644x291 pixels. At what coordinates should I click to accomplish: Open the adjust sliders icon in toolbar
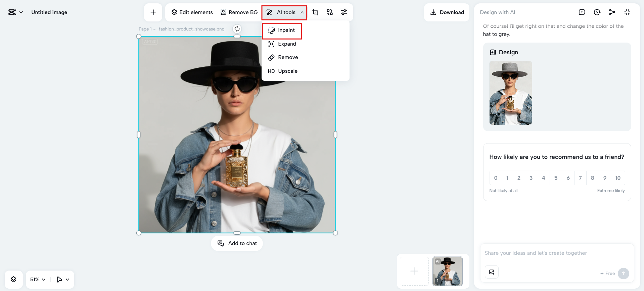[x=344, y=12]
